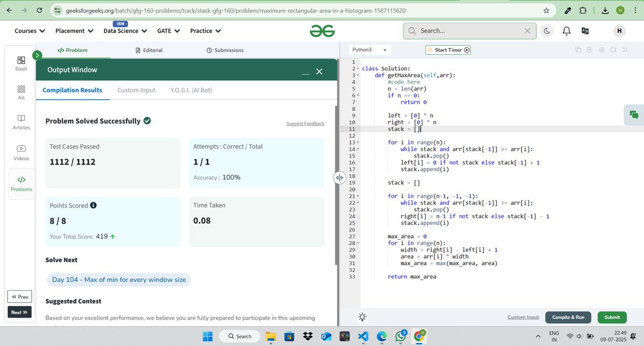Bookmark this page with star icon
644x346 pixels.
546,10
